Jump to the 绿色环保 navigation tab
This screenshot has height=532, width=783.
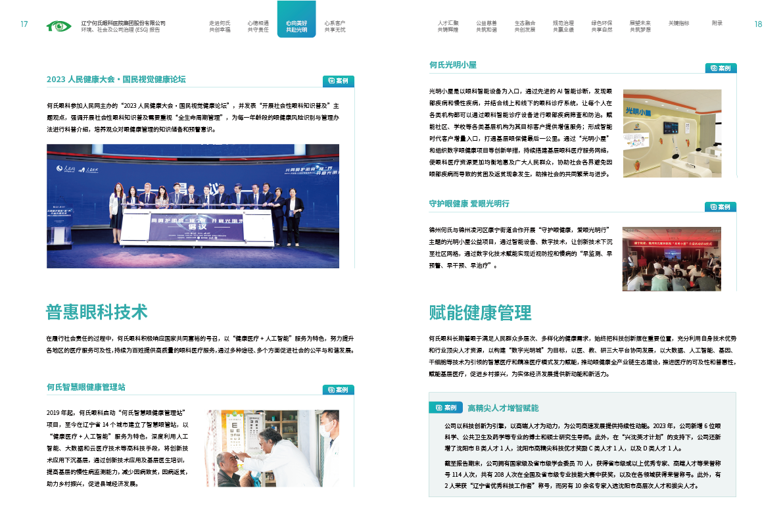(602, 26)
